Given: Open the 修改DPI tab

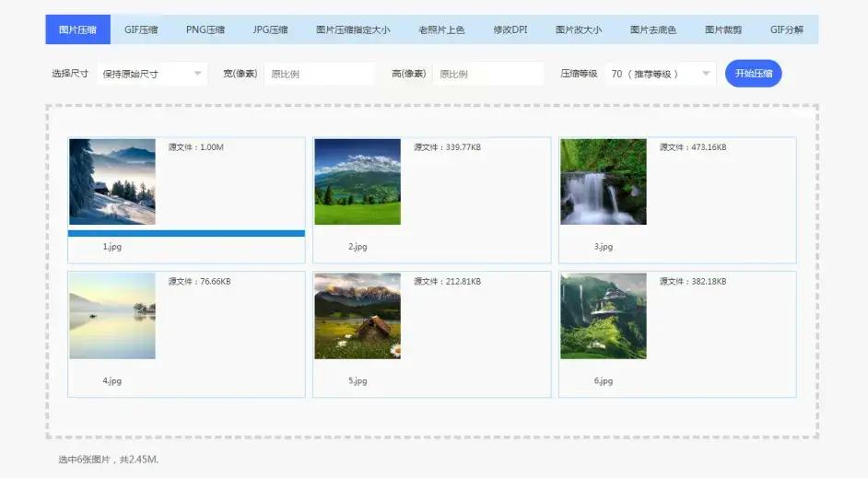Looking at the screenshot, I should (510, 29).
